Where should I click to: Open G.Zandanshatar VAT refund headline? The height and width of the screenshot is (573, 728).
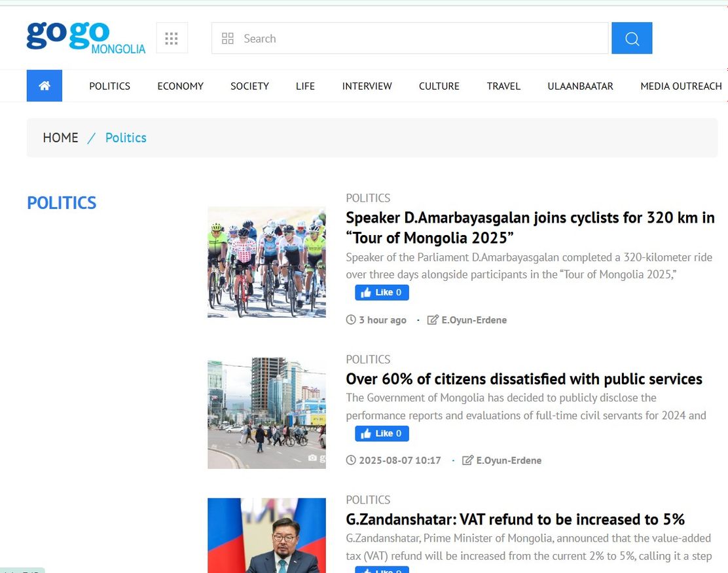click(x=515, y=519)
